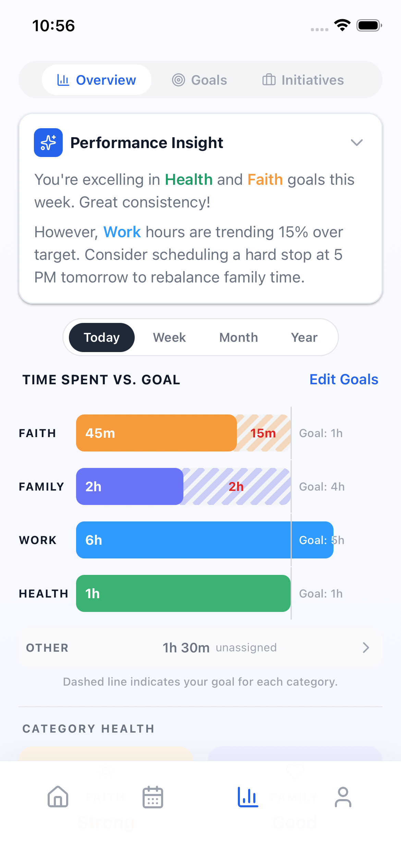This screenshot has height=868, width=401.
Task: Select the Month time range option
Action: tap(238, 337)
